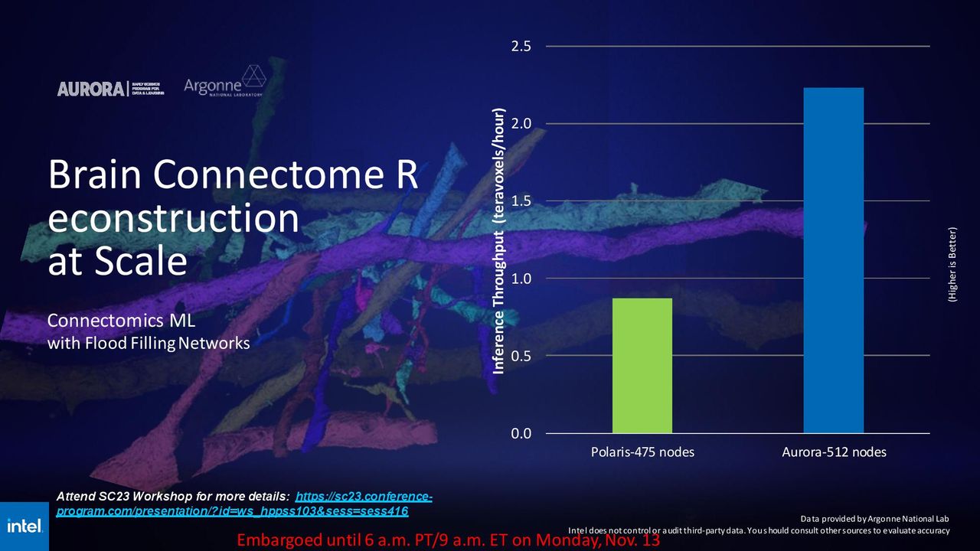Click the "at Scale" title line
The width and height of the screenshot is (980, 551).
pyautogui.click(x=117, y=262)
